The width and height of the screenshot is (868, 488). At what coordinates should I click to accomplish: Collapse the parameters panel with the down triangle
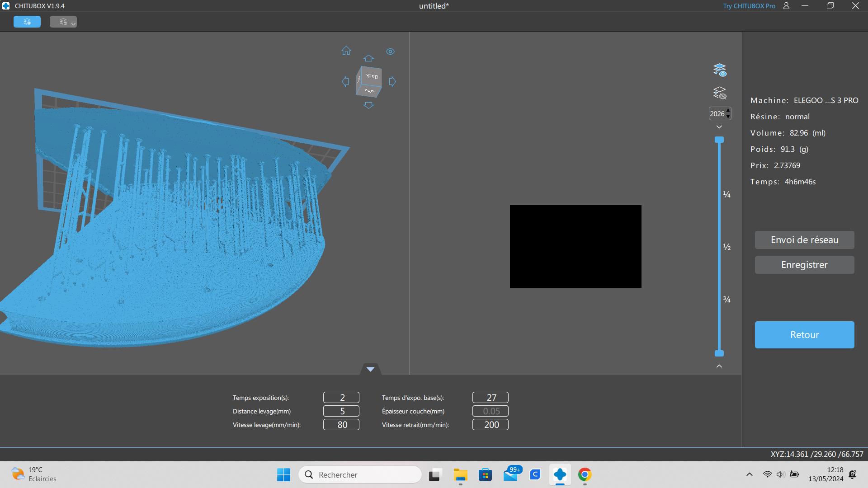click(371, 369)
